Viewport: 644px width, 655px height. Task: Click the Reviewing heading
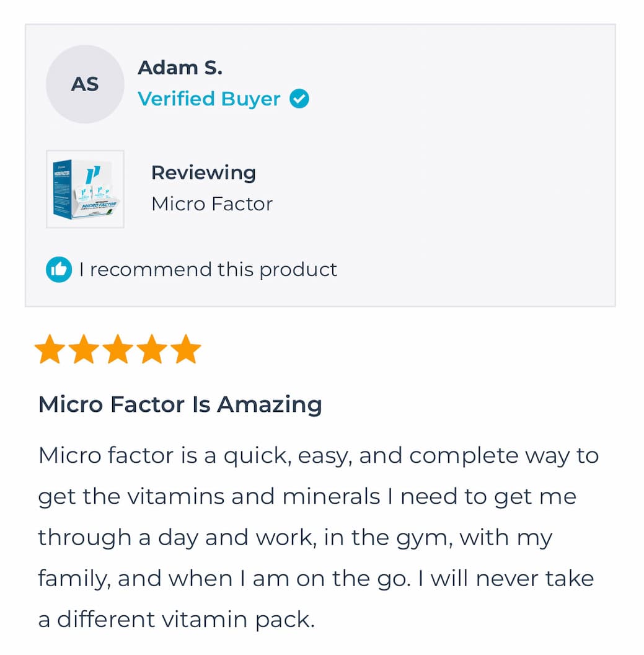coord(203,172)
